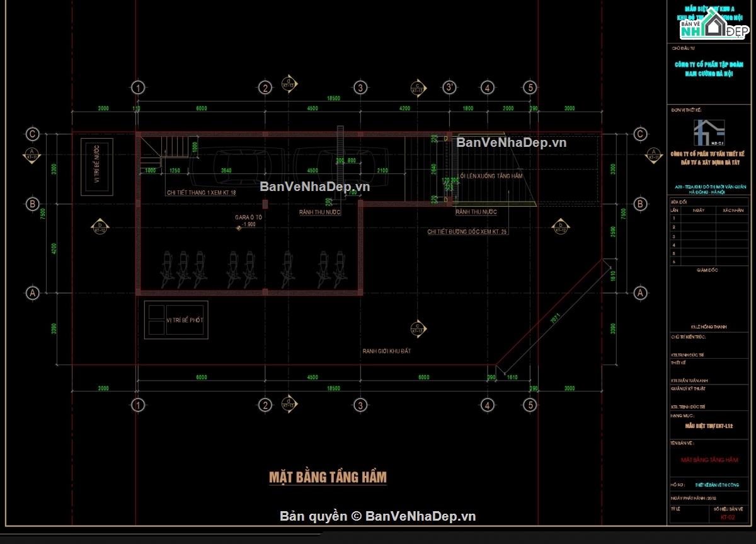Select the THIẾT KẾ BẢN VẼ THI CÔNG text

pos(718,485)
